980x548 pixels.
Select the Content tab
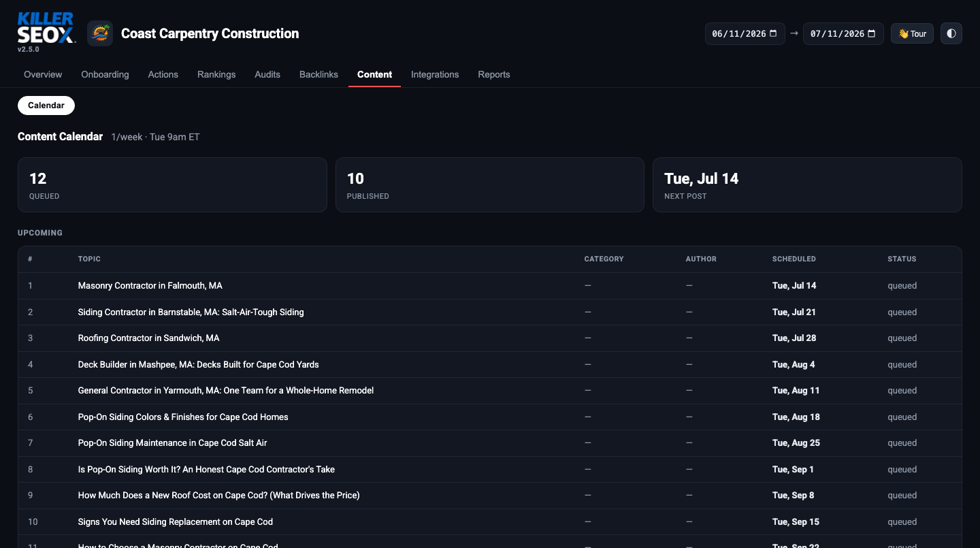(374, 74)
